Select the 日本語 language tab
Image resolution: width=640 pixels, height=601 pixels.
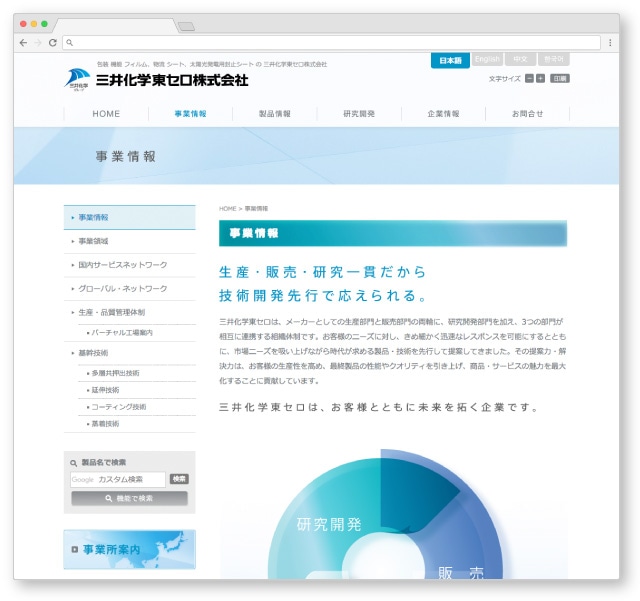pyautogui.click(x=450, y=60)
